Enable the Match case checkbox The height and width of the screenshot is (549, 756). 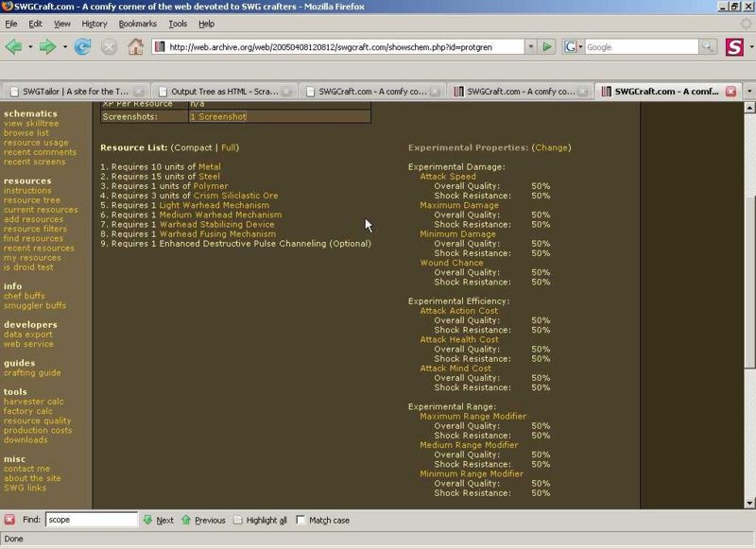[301, 520]
